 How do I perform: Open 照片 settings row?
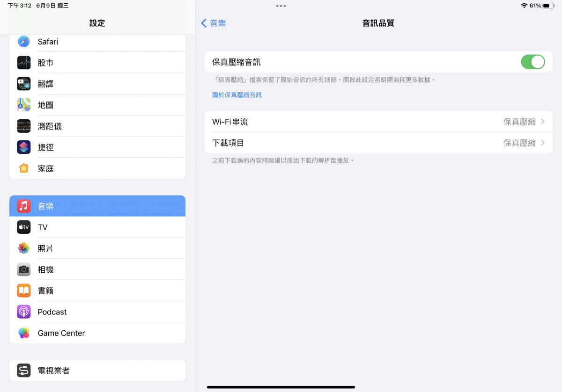[x=97, y=248]
